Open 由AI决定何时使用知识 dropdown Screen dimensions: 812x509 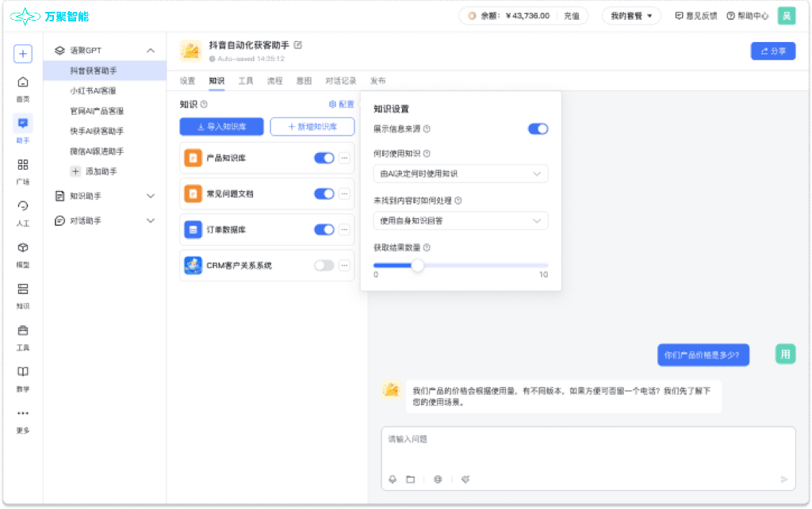[x=461, y=174]
